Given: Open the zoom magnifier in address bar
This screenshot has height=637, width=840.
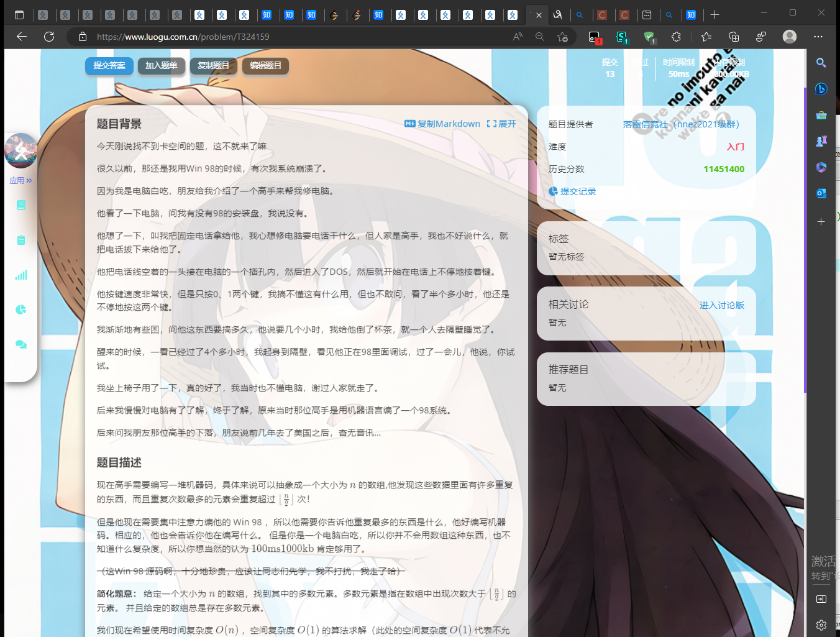Looking at the screenshot, I should [x=540, y=37].
